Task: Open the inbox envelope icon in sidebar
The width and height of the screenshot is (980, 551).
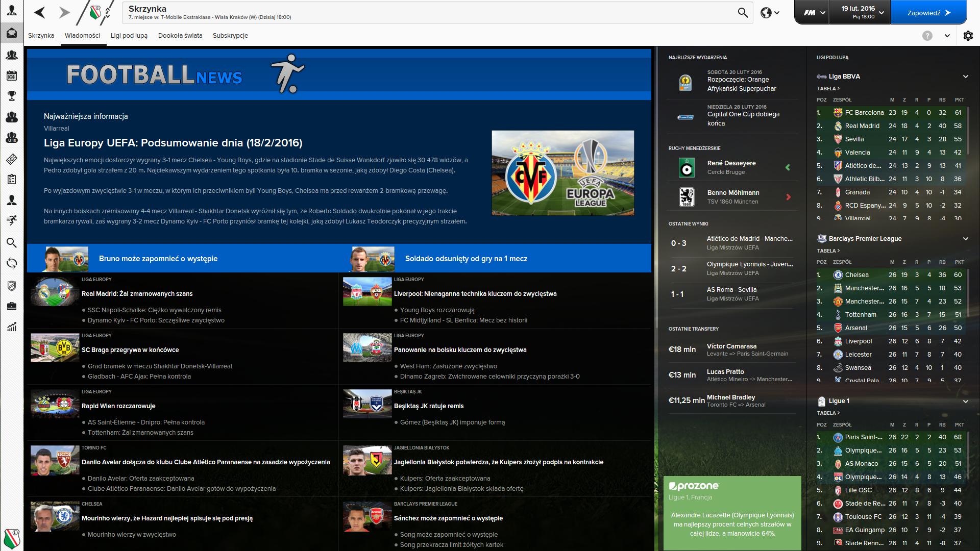Action: [12, 33]
